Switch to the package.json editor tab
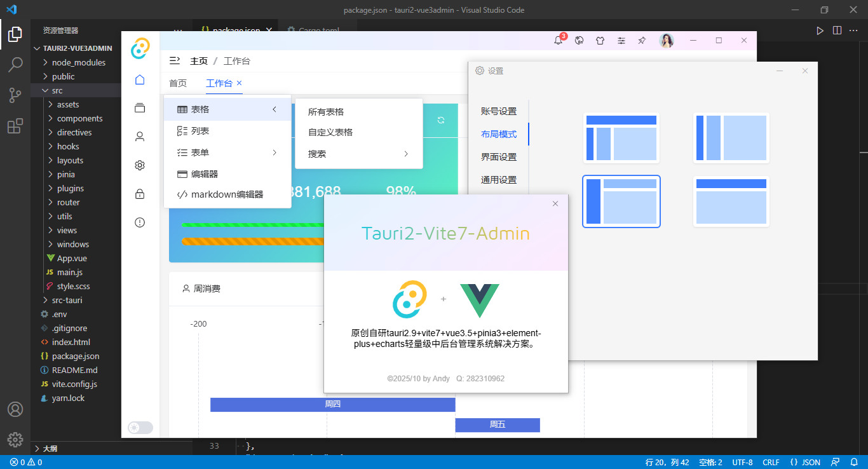 point(236,30)
